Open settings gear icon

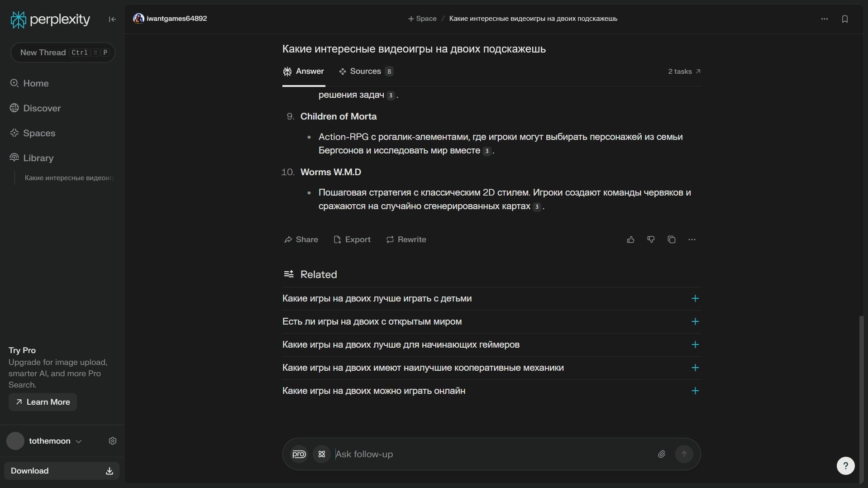point(113,441)
